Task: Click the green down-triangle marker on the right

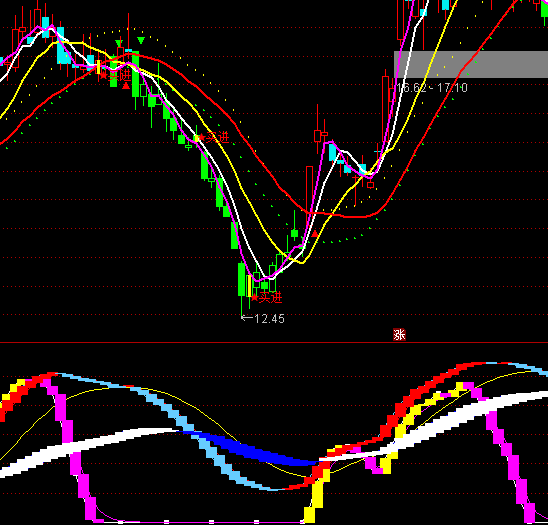Action: point(141,41)
